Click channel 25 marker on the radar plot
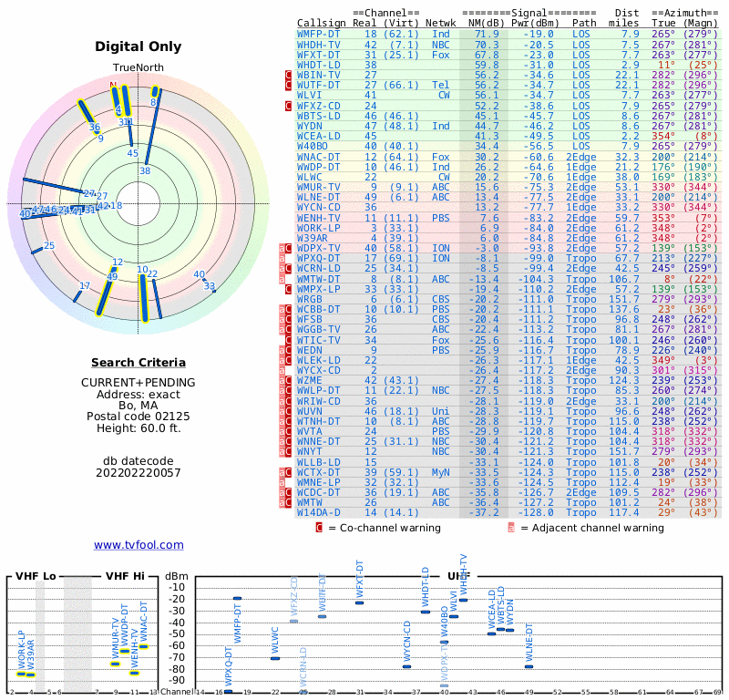Image resolution: width=729 pixels, height=700 pixels. pos(49,245)
